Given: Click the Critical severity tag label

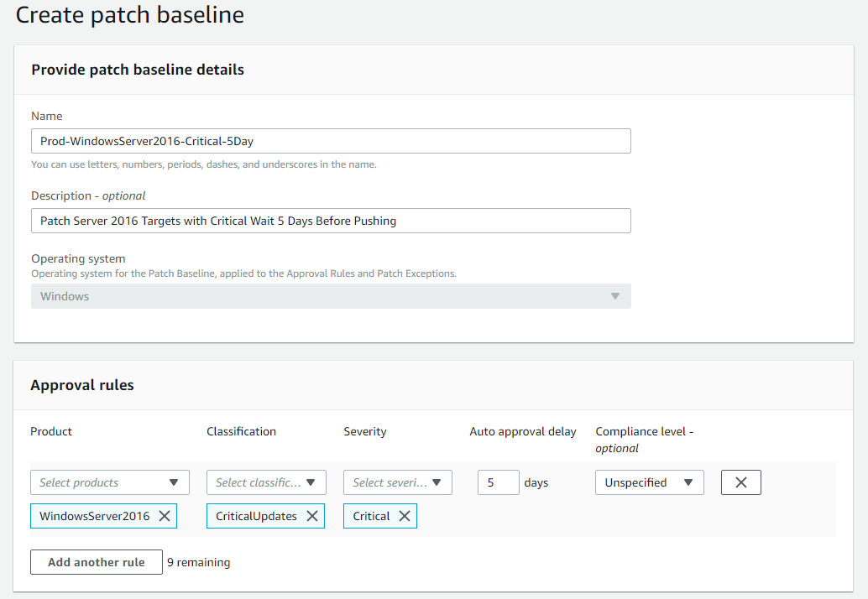Looking at the screenshot, I should click(371, 516).
